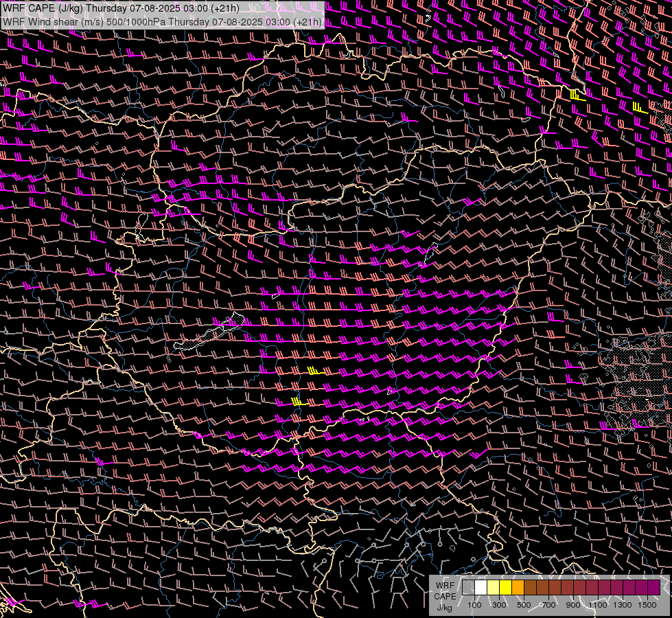672x618 pixels.
Task: Click the legend value 1100
Action: point(597,605)
